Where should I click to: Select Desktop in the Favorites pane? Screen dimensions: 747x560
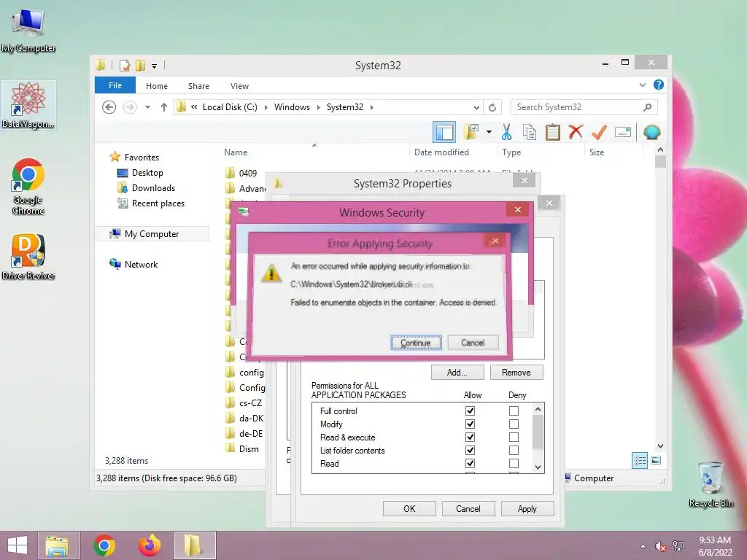pos(147,173)
